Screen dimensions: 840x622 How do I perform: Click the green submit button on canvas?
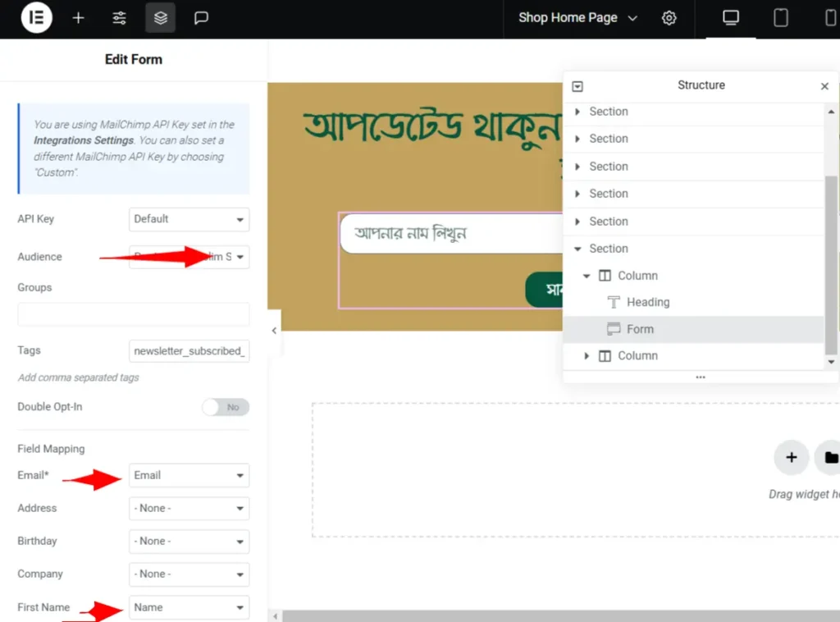coord(544,290)
